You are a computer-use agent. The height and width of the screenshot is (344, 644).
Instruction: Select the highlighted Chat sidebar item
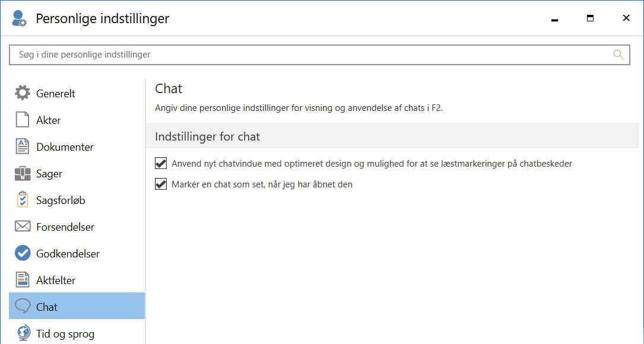77,306
